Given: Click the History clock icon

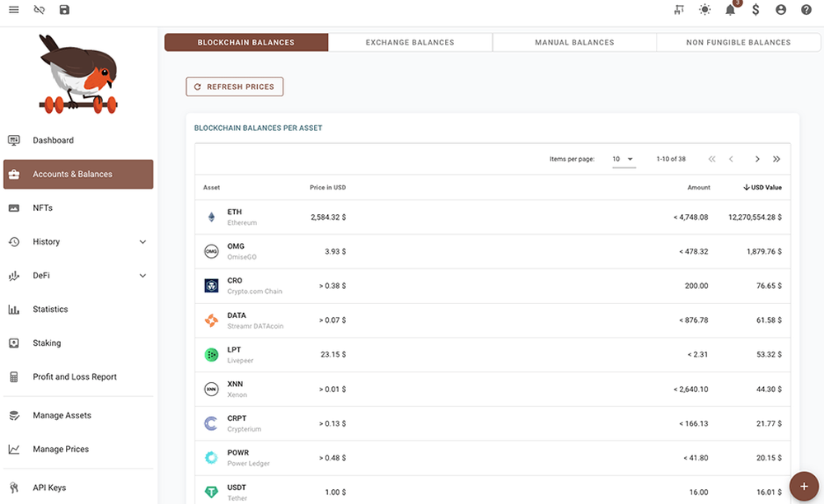Looking at the screenshot, I should [x=14, y=242].
